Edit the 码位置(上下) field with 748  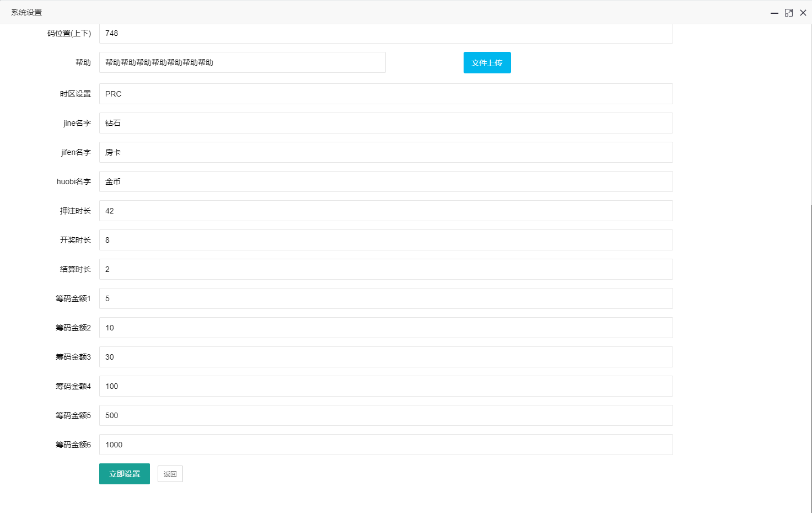(385, 33)
